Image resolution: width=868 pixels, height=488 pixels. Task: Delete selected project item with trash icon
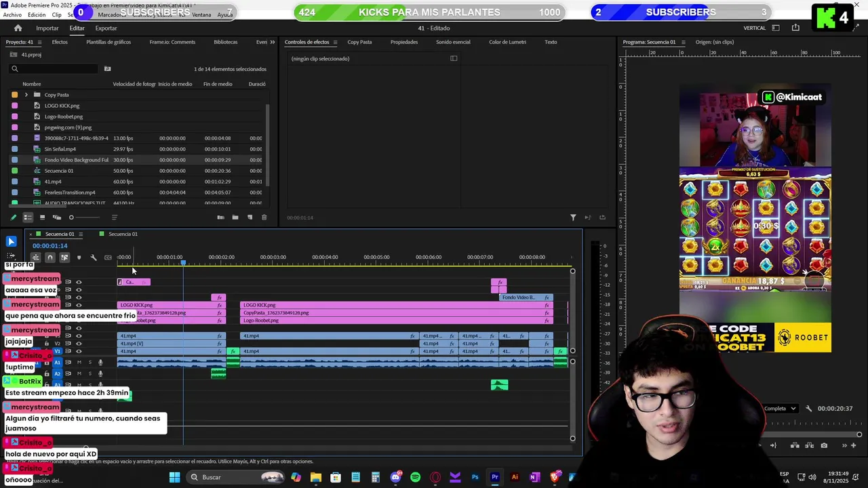[x=264, y=218]
